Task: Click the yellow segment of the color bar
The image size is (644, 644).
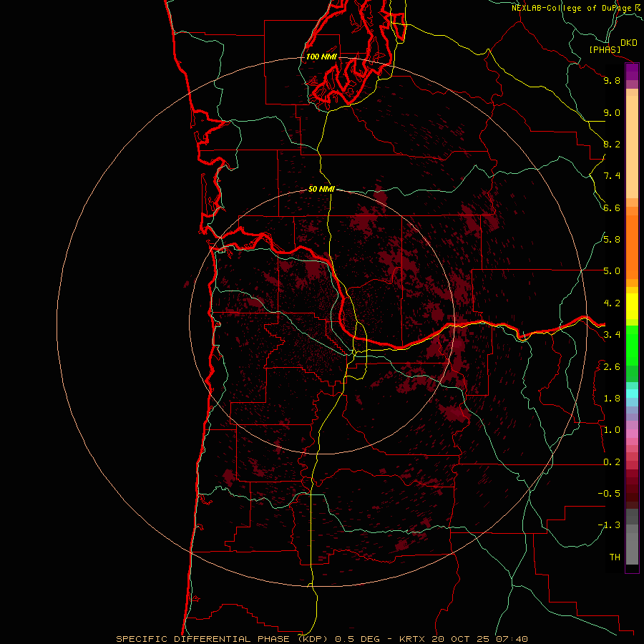Action: pos(632,306)
